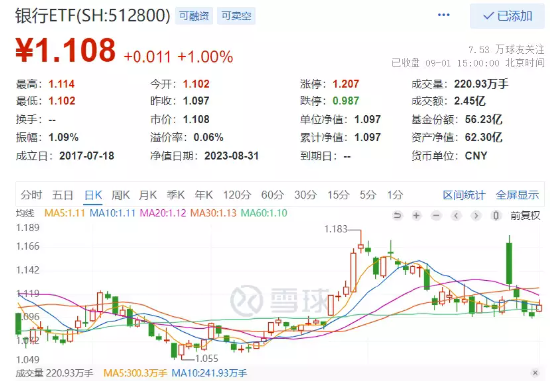The width and height of the screenshot is (550, 382).
Task: Toggle the MA10:1.11 moving average label
Action: point(112,213)
